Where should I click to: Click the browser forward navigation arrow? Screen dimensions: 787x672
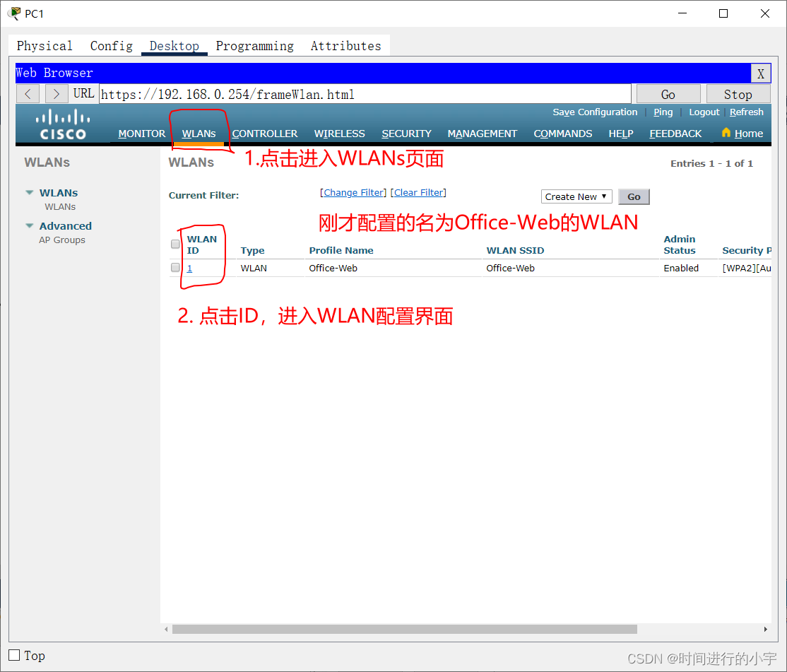coord(56,93)
